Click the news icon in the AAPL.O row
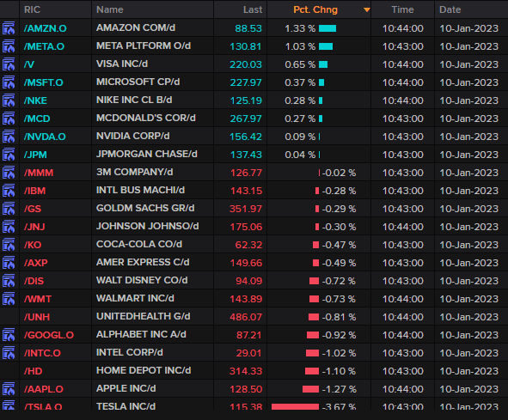Image resolution: width=508 pixels, height=420 pixels. click(9, 389)
